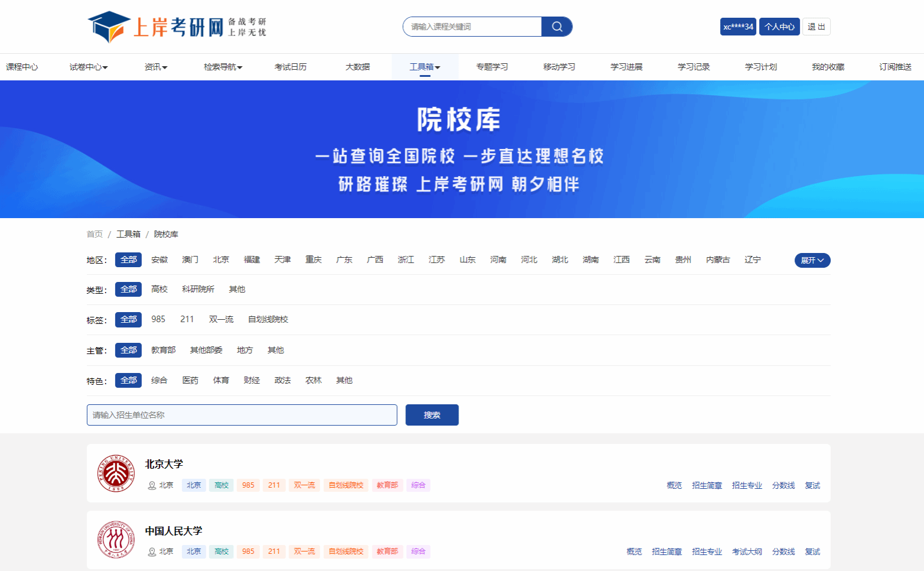Image resolution: width=924 pixels, height=571 pixels.
Task: Click the 招生单位名称 search input field
Action: 242,415
